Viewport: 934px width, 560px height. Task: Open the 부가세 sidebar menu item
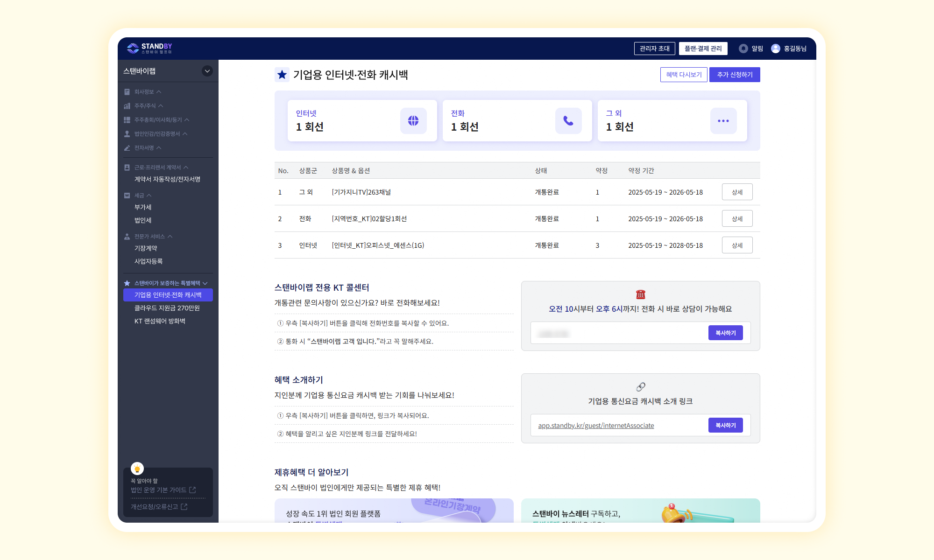pos(143,207)
